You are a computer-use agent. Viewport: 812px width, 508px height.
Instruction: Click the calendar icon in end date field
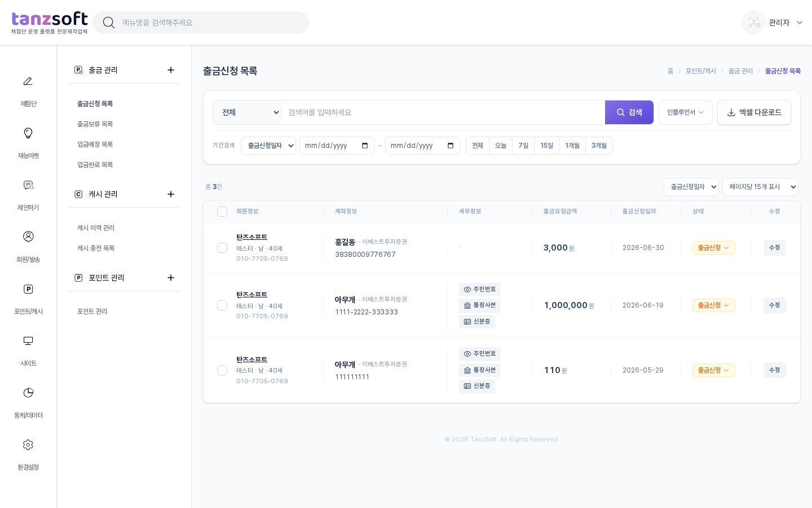click(x=451, y=146)
